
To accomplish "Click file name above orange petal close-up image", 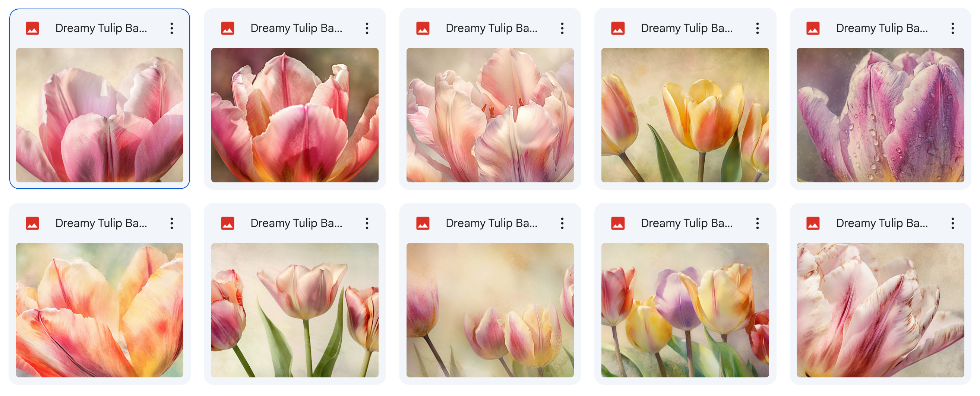I will 101,223.
